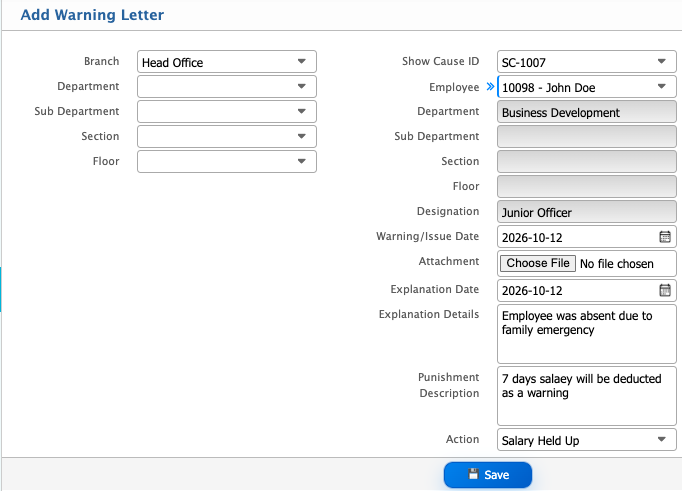This screenshot has height=491, width=682.
Task: Open Show Cause ID dropdown SC-1007
Action: (x=586, y=62)
